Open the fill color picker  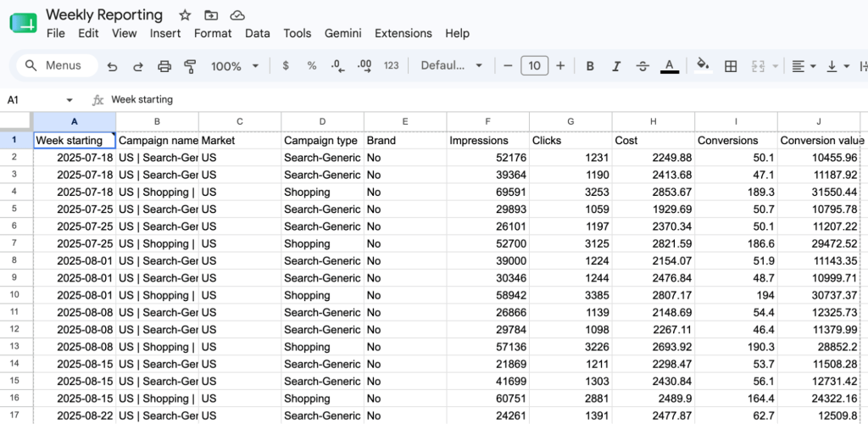(703, 66)
